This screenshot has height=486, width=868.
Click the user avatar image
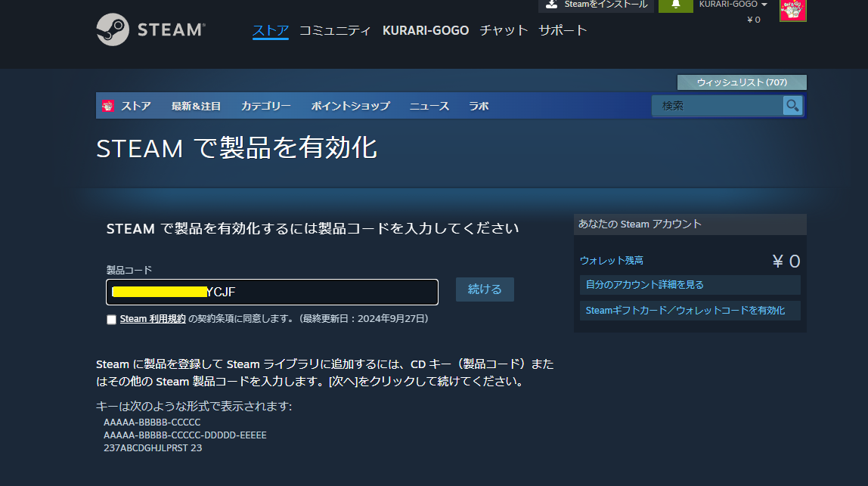(792, 10)
